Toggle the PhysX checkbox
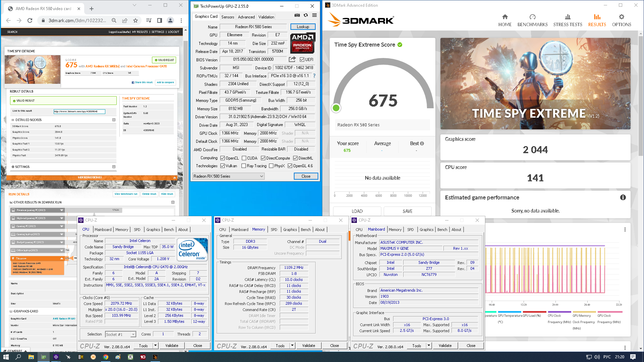The height and width of the screenshot is (362, 644). (271, 166)
